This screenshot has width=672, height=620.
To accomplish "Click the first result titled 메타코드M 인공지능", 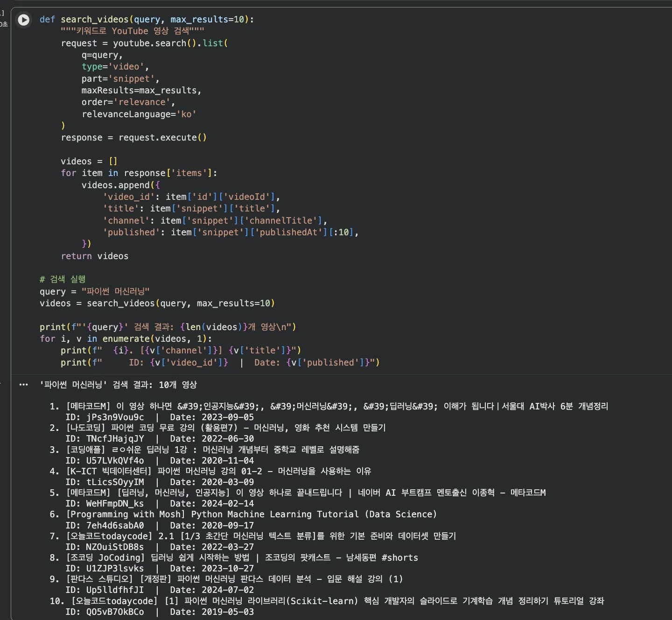I will point(336,407).
